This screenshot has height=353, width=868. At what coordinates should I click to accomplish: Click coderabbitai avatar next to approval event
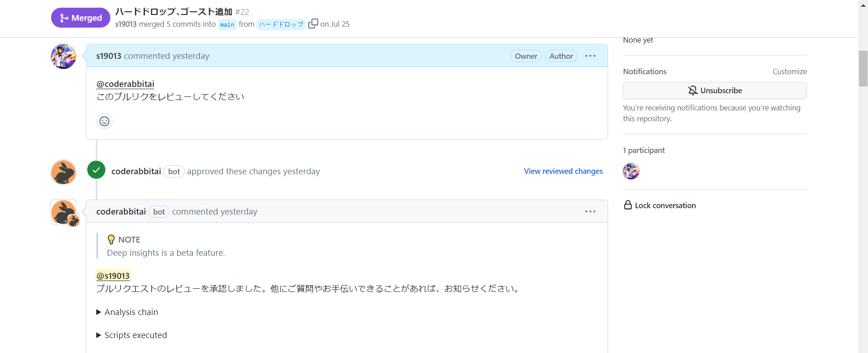(x=63, y=172)
